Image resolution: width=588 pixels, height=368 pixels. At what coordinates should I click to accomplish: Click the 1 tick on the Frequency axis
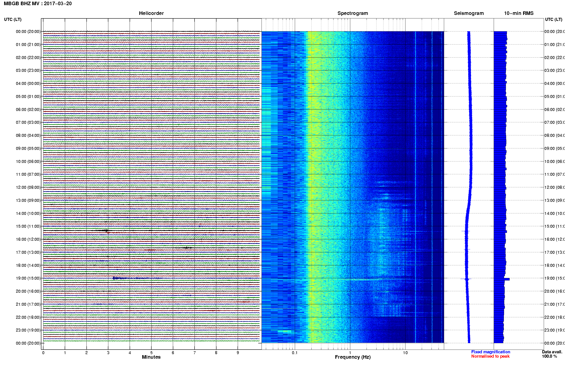coord(350,353)
